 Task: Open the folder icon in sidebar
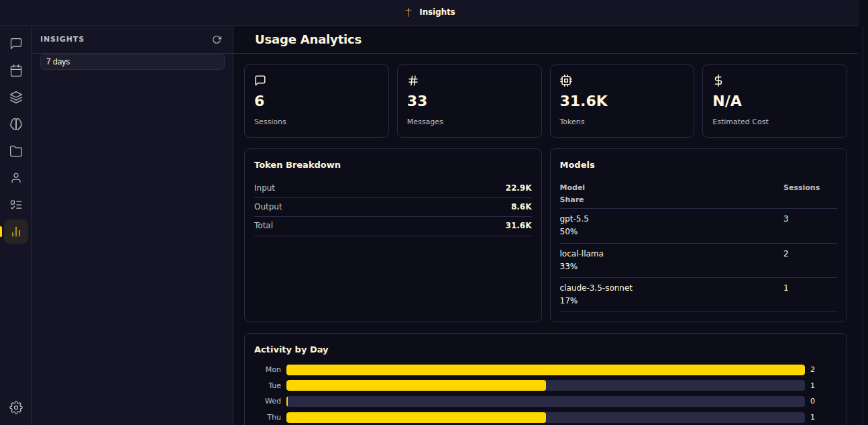[x=16, y=151]
